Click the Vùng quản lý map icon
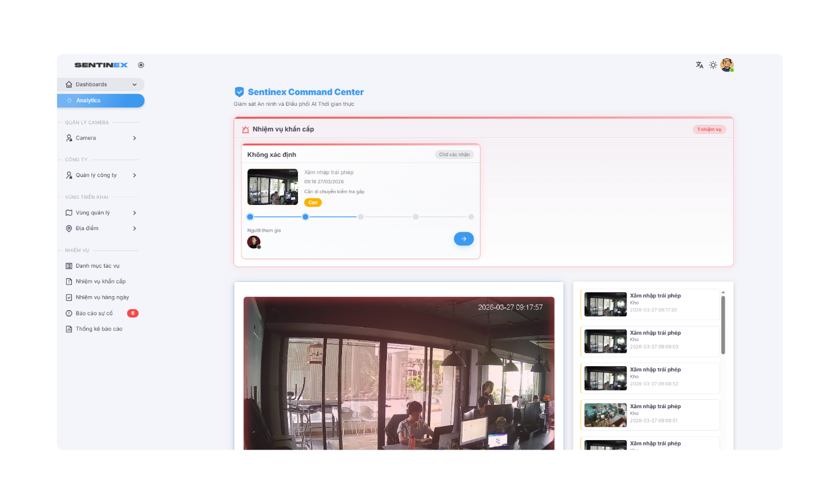Viewport: 840px width, 504px height. (69, 213)
